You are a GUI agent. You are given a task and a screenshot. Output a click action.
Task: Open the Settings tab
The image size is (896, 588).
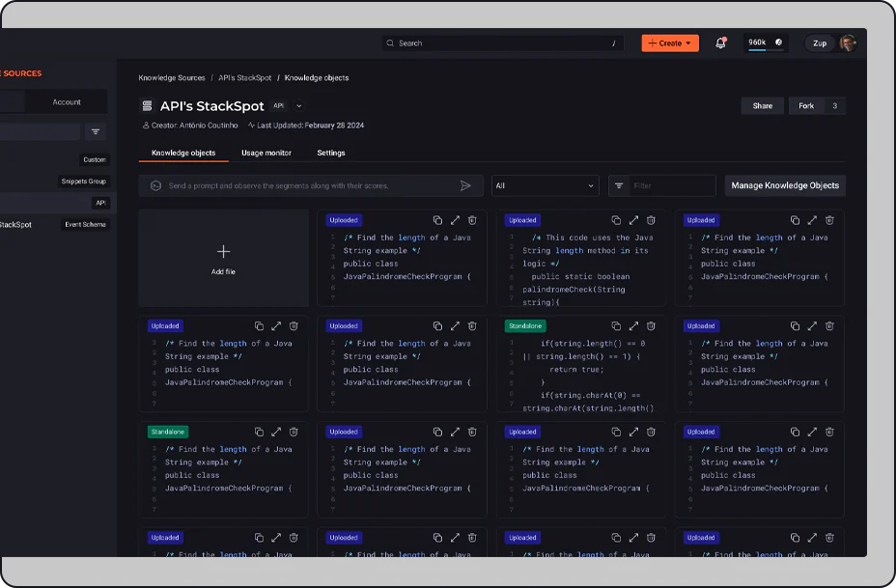tap(331, 153)
